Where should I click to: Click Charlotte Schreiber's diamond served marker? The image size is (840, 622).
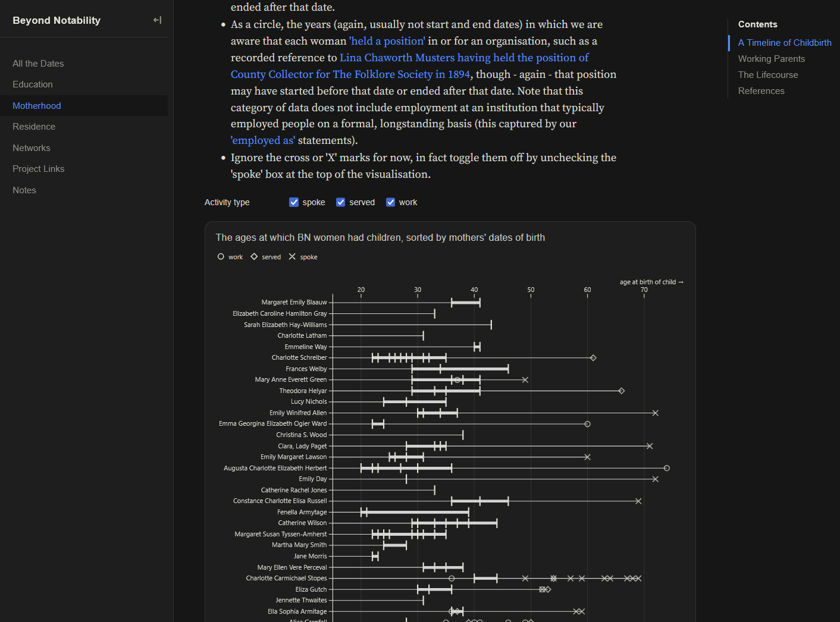[593, 358]
